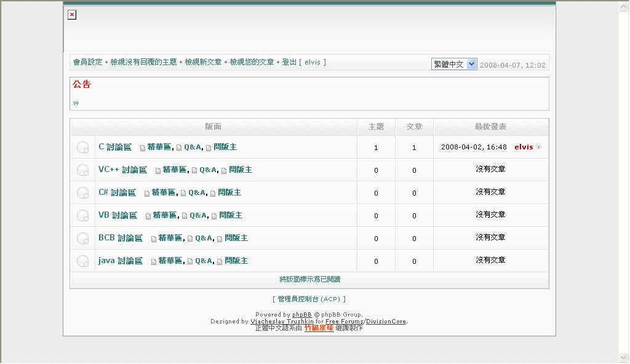Open Vjacheslav Trushkin designer link

pos(282,322)
